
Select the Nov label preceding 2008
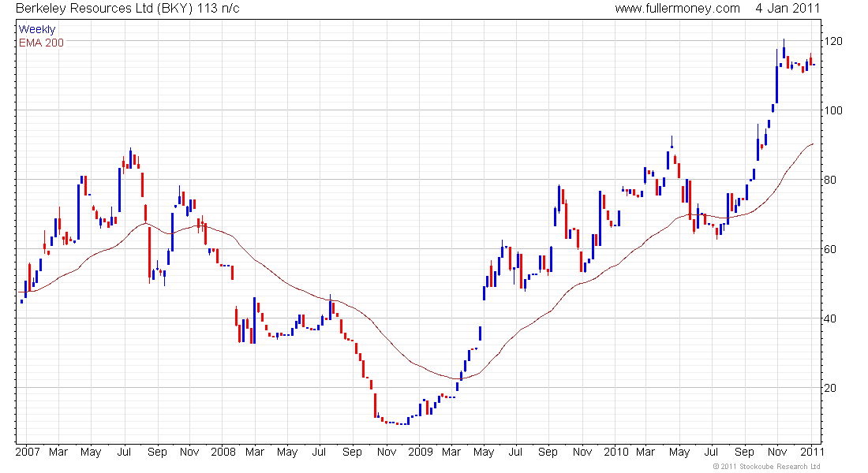pos(189,452)
